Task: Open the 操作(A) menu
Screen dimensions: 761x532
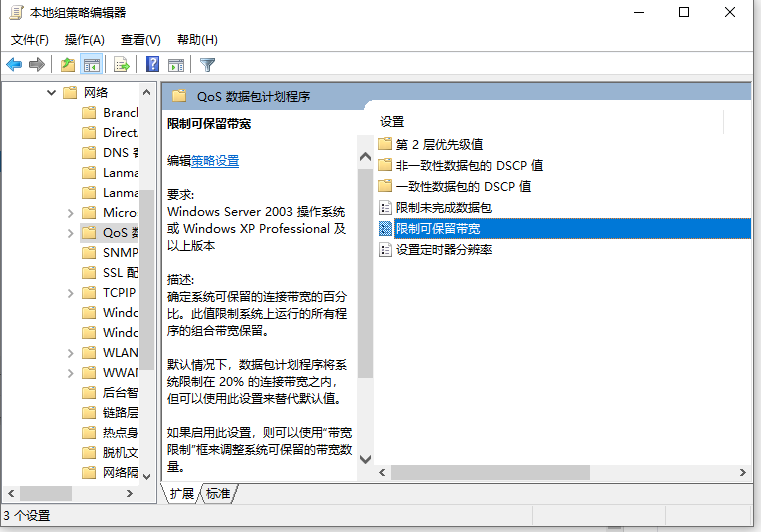Action: click(85, 40)
